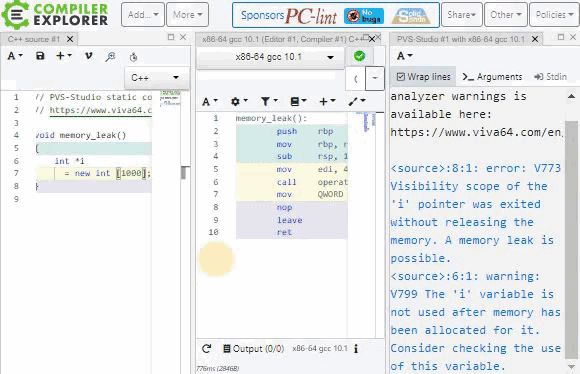Open font size menu in source editor

click(x=15, y=56)
